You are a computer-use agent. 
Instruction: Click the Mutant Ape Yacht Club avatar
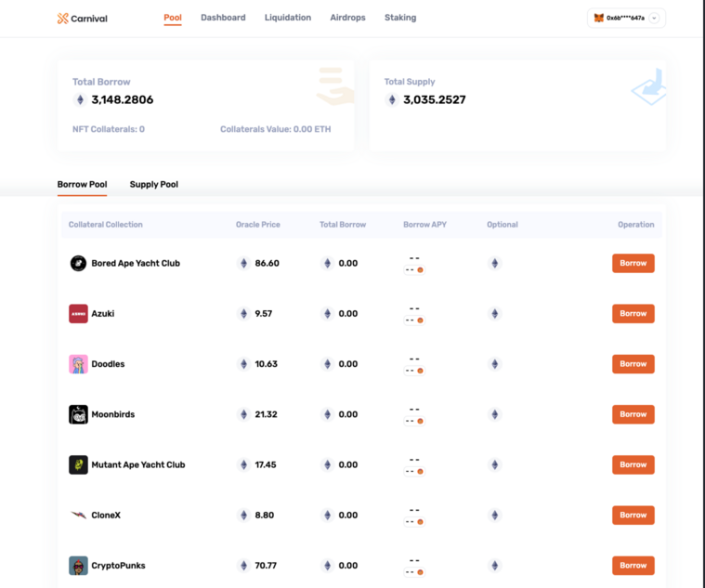78,464
